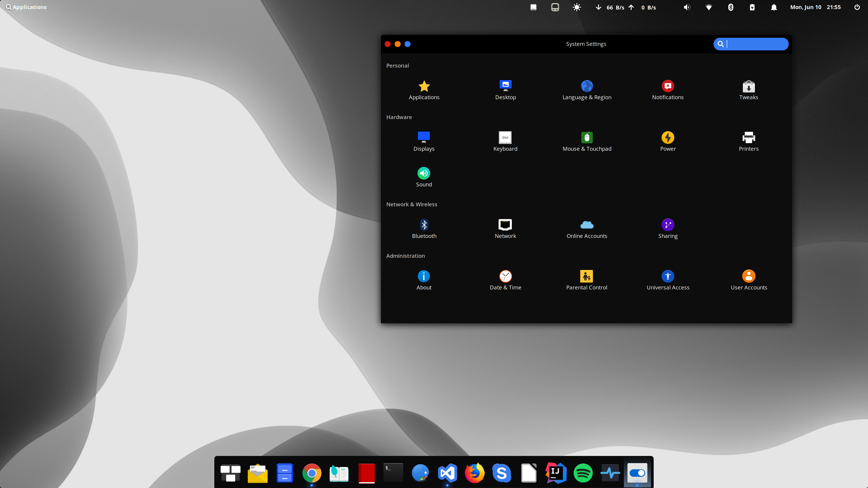Launch Spotify from the dock

click(583, 473)
